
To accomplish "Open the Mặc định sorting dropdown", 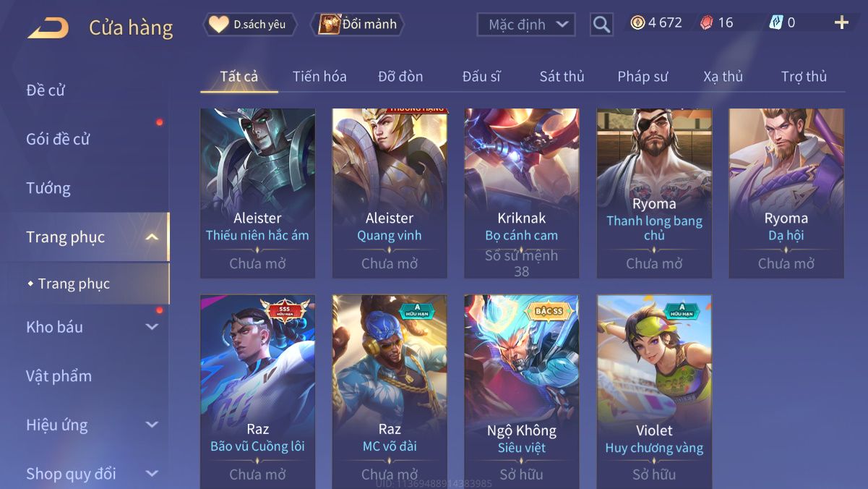I will point(526,25).
